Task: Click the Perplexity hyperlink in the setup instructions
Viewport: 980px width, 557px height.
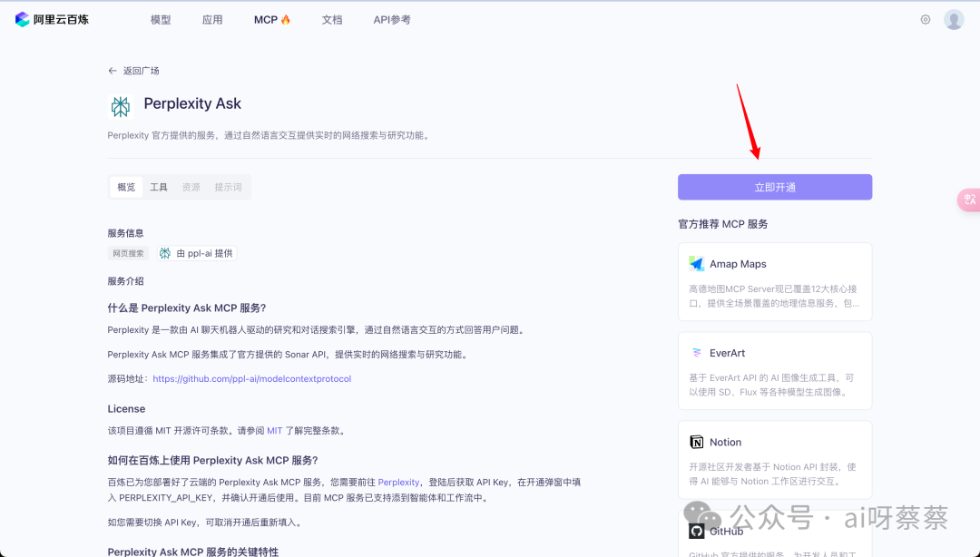Action: (398, 482)
